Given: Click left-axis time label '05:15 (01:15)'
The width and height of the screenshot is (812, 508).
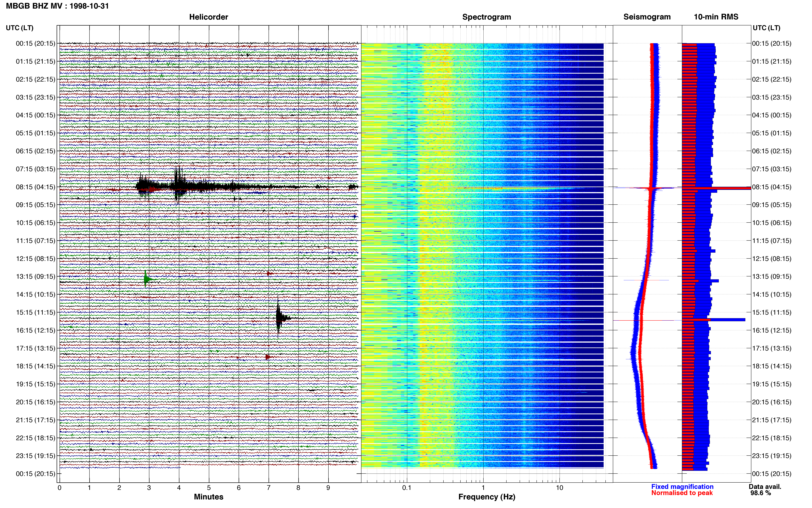Looking at the screenshot, I should point(35,133).
